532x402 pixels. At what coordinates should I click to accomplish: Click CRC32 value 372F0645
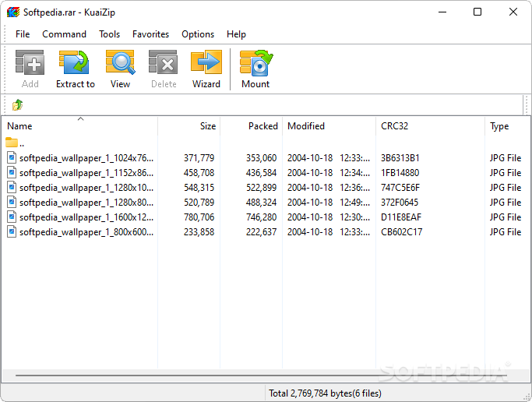click(400, 203)
